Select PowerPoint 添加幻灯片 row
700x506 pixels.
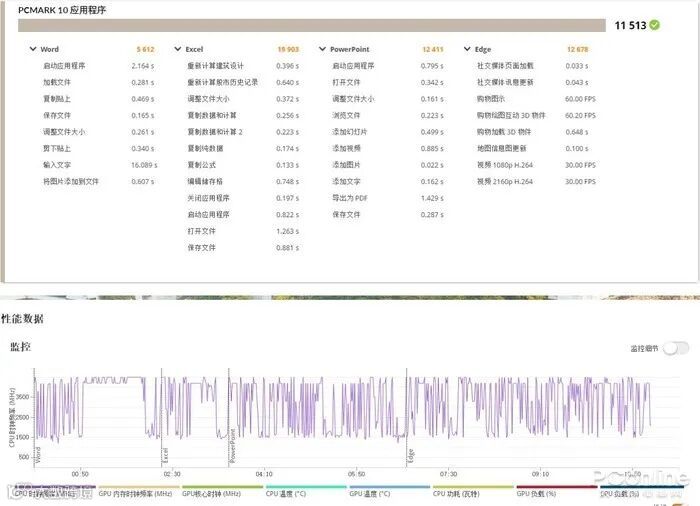point(388,132)
